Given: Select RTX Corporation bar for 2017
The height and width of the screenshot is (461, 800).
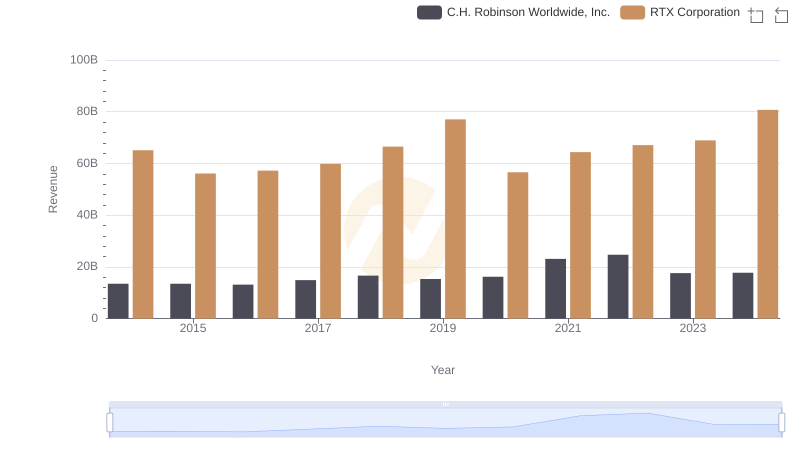Looking at the screenshot, I should coord(330,241).
